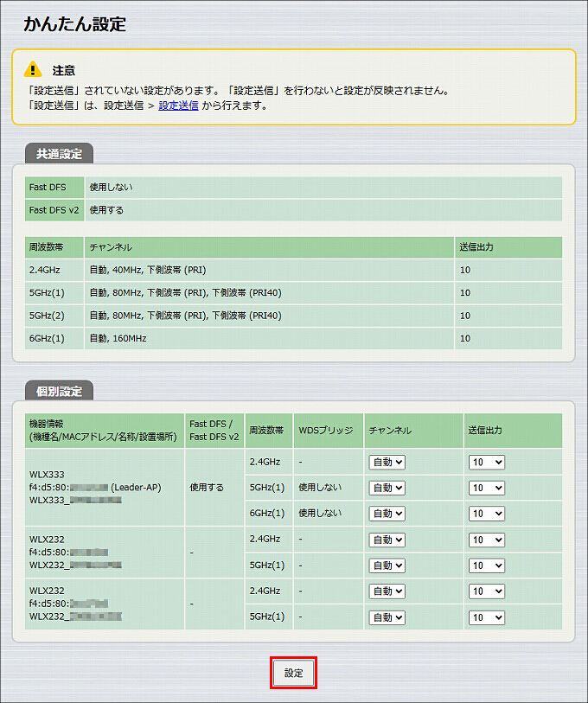Open second WLX232 5GHz(1) channel dropdown
This screenshot has width=588, height=703.
click(387, 617)
